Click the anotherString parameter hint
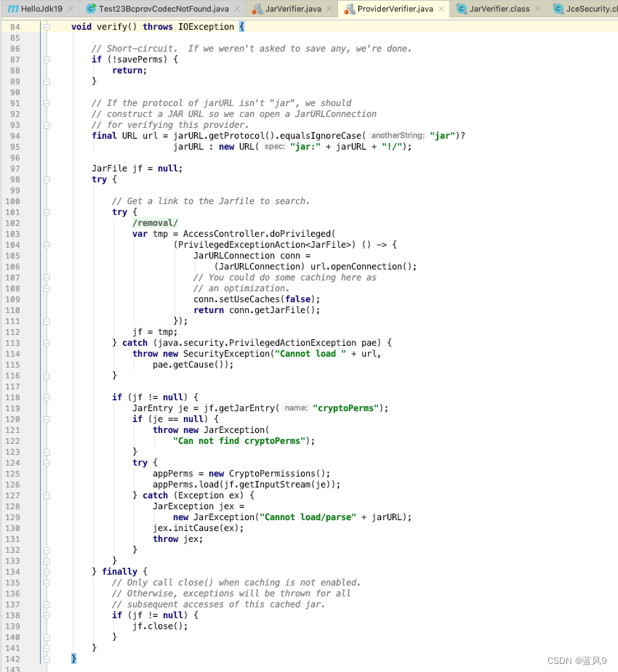This screenshot has width=618, height=672. [x=398, y=135]
